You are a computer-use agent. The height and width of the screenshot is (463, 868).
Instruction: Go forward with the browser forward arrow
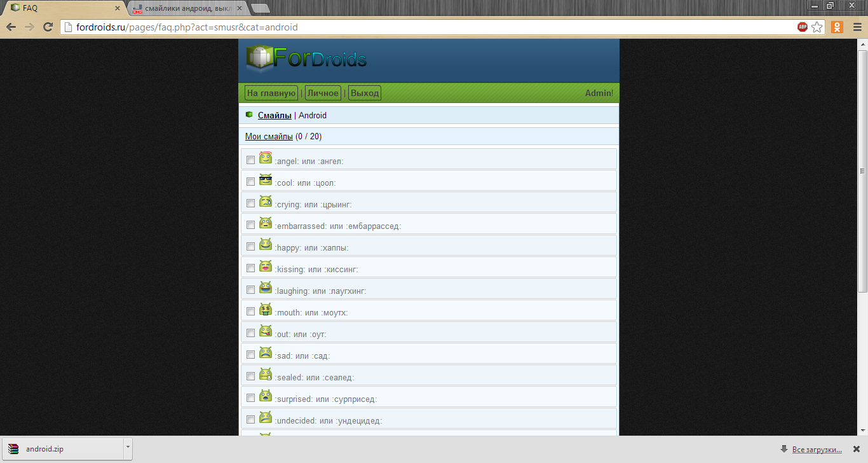pyautogui.click(x=29, y=27)
